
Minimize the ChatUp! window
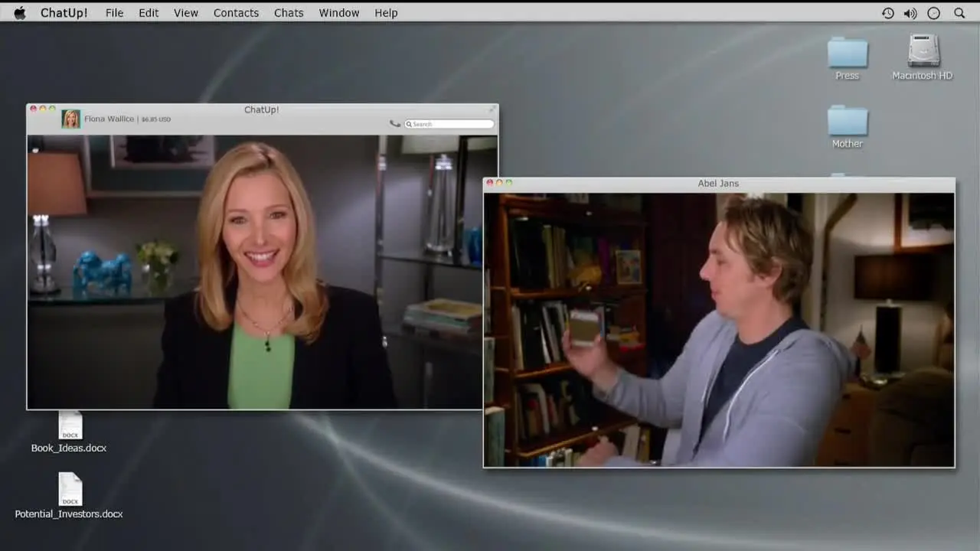(x=43, y=109)
